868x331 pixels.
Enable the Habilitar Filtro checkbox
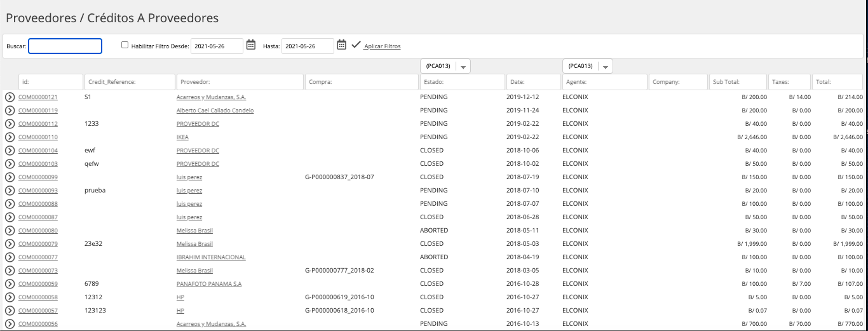click(x=125, y=45)
